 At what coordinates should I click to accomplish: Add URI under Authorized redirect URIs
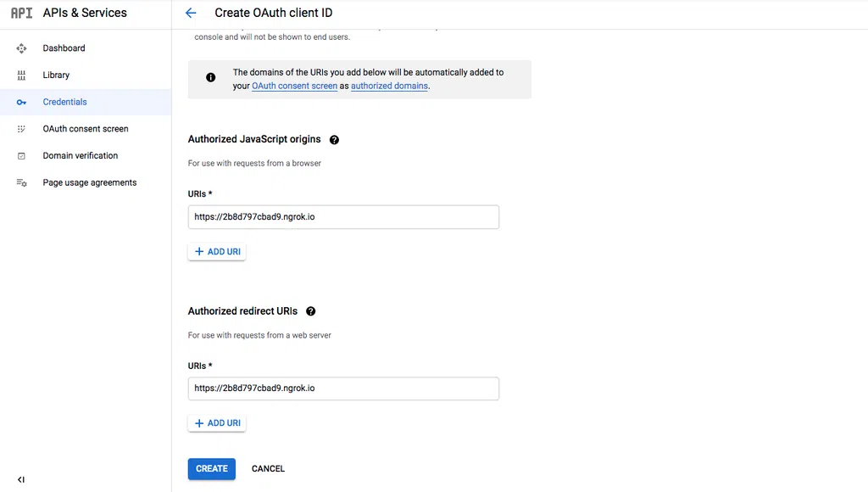(x=217, y=423)
